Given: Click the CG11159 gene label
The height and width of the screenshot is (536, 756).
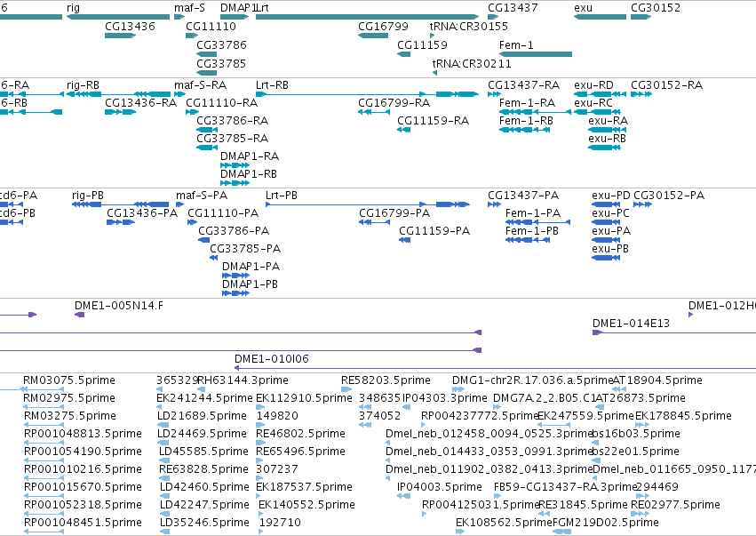Looking at the screenshot, I should [422, 44].
